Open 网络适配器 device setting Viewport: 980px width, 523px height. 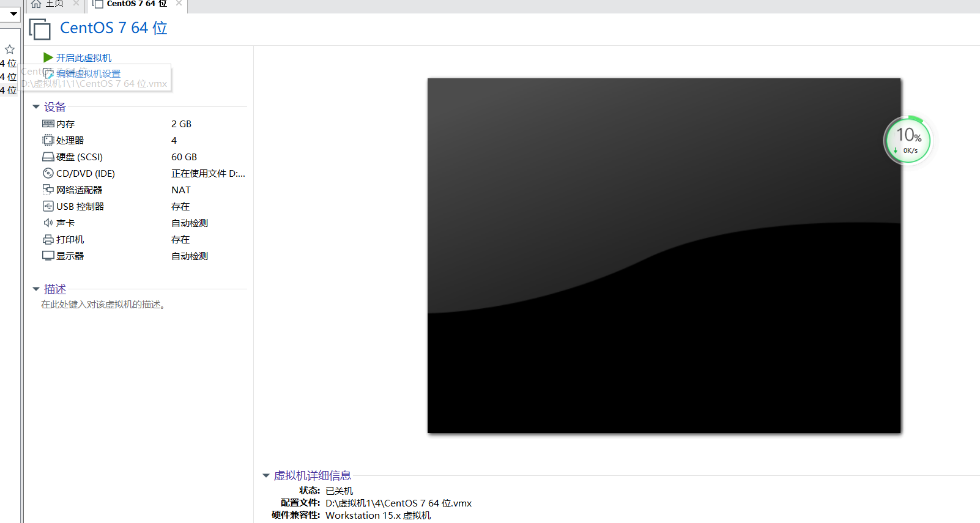[80, 190]
